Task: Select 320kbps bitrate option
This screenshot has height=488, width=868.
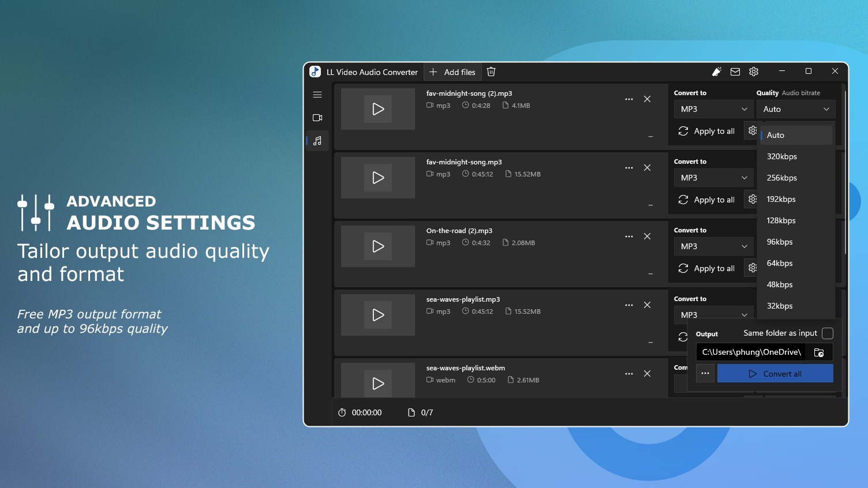Action: pos(796,156)
